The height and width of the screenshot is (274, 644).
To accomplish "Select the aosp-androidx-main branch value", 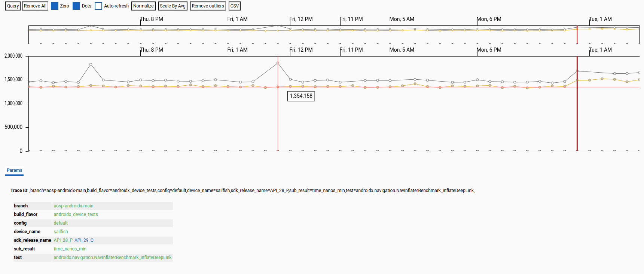I will pyautogui.click(x=73, y=206).
